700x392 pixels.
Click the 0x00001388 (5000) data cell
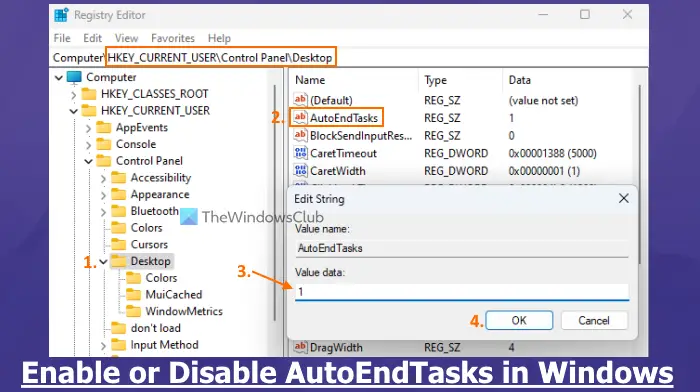pos(552,153)
